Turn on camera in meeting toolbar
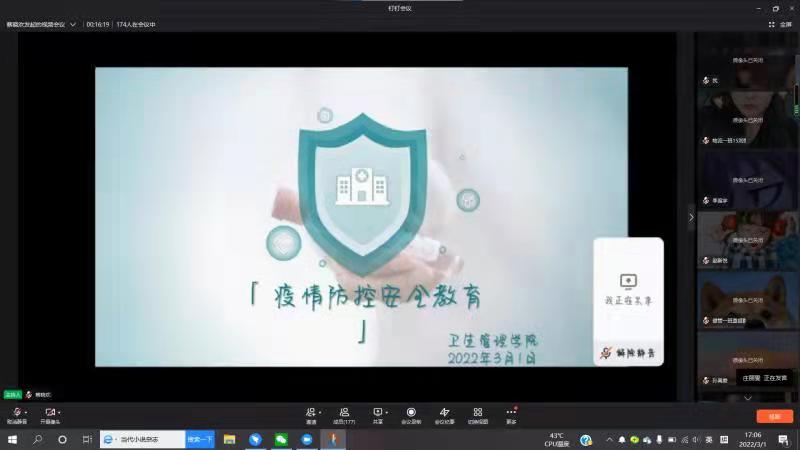 point(49,413)
